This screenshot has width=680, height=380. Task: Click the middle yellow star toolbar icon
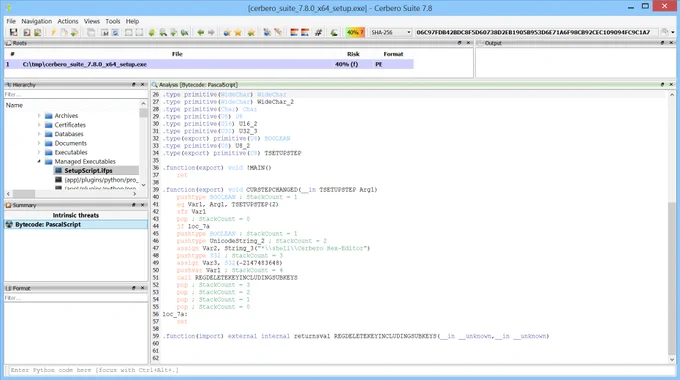(x=238, y=32)
